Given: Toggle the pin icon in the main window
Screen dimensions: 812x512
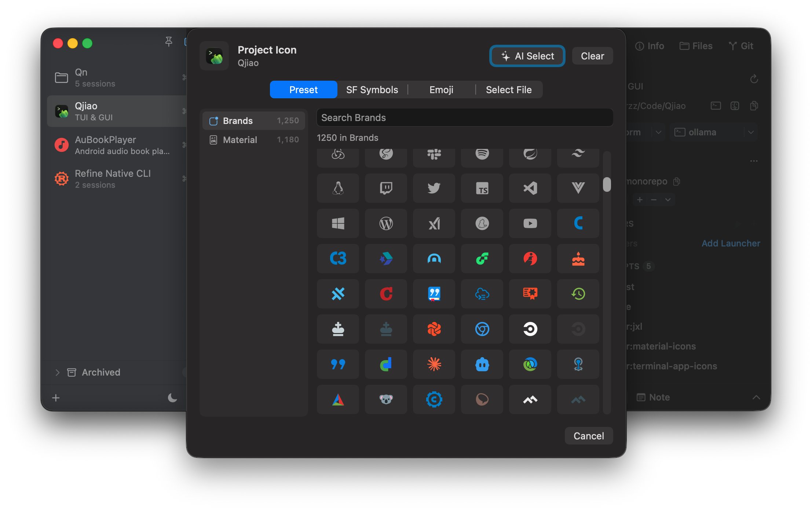Looking at the screenshot, I should tap(168, 42).
